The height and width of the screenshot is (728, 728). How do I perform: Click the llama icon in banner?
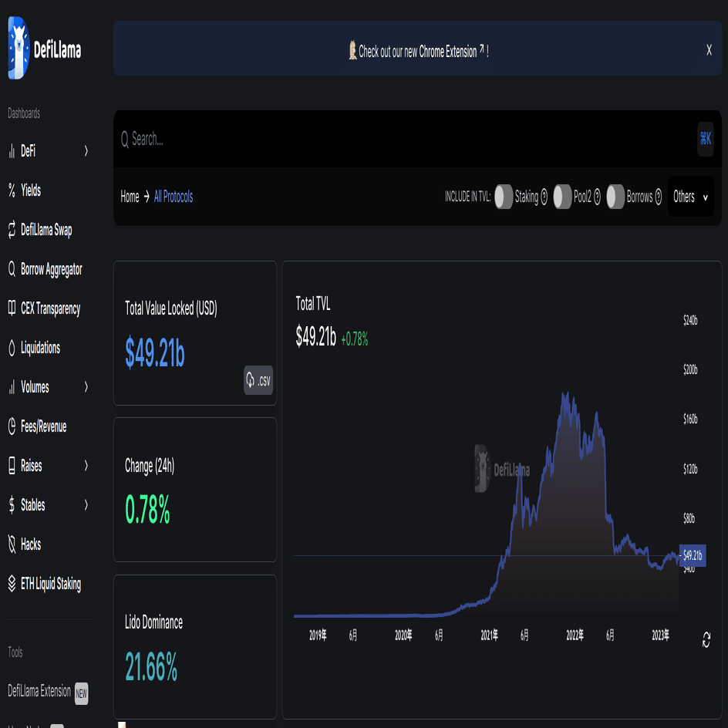(x=353, y=50)
